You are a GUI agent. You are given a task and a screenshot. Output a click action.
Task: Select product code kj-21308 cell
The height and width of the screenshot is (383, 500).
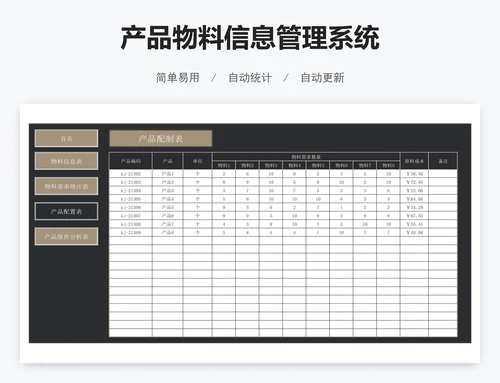(x=131, y=224)
